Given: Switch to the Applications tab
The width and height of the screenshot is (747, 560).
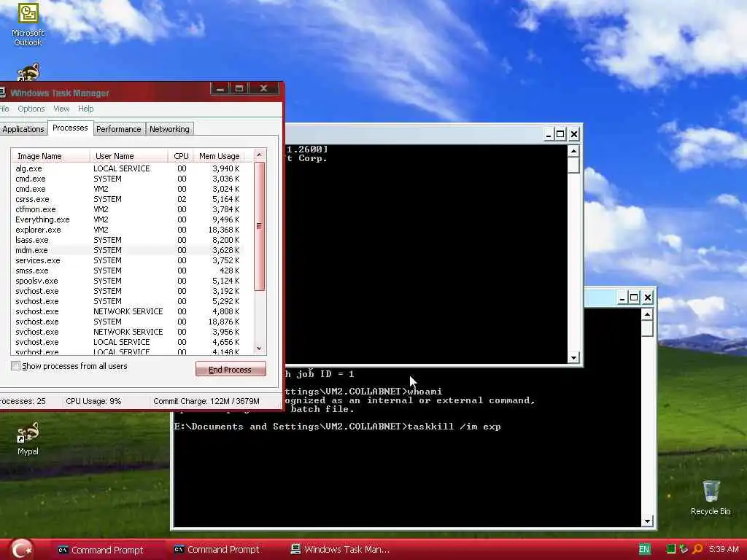Looking at the screenshot, I should (x=23, y=129).
